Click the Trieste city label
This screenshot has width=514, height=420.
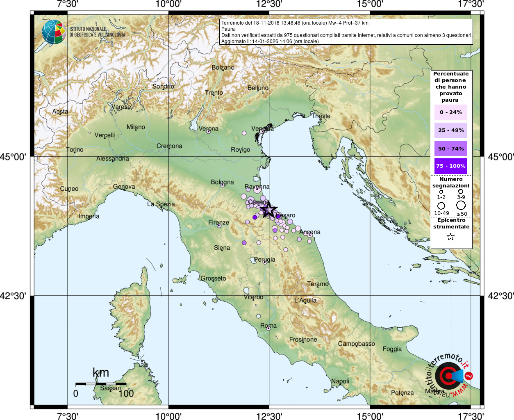click(x=321, y=116)
